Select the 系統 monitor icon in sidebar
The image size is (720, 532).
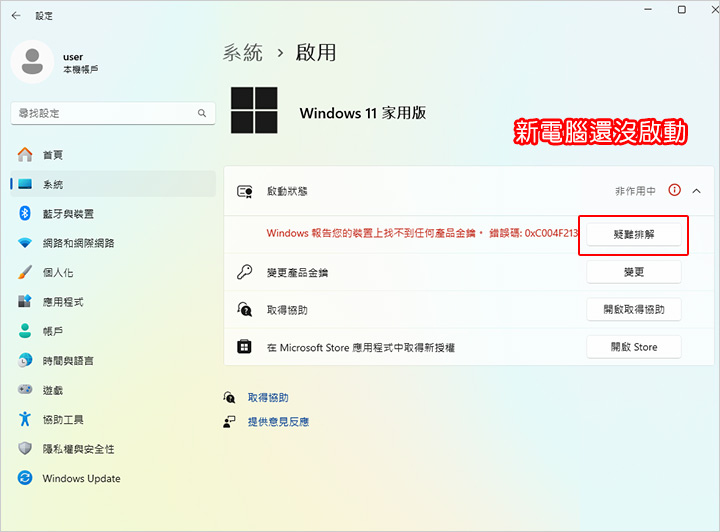click(25, 184)
